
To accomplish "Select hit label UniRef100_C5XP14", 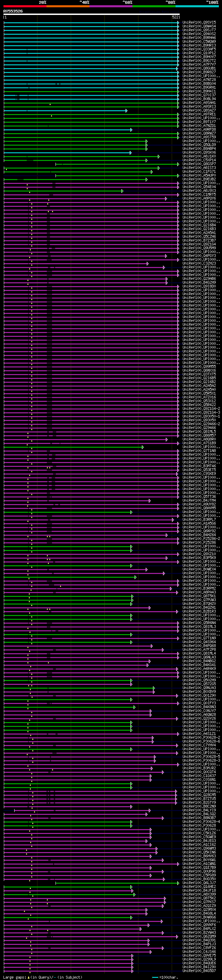I will 199,160.
